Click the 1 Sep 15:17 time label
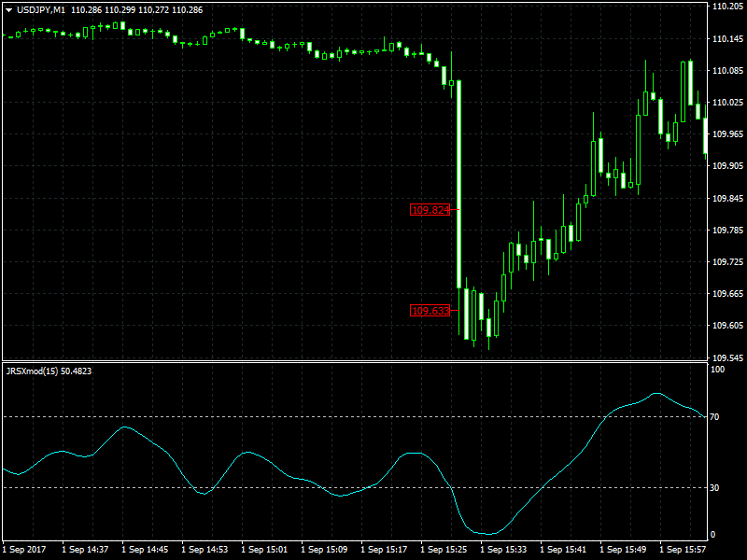The image size is (747, 560). 384,550
